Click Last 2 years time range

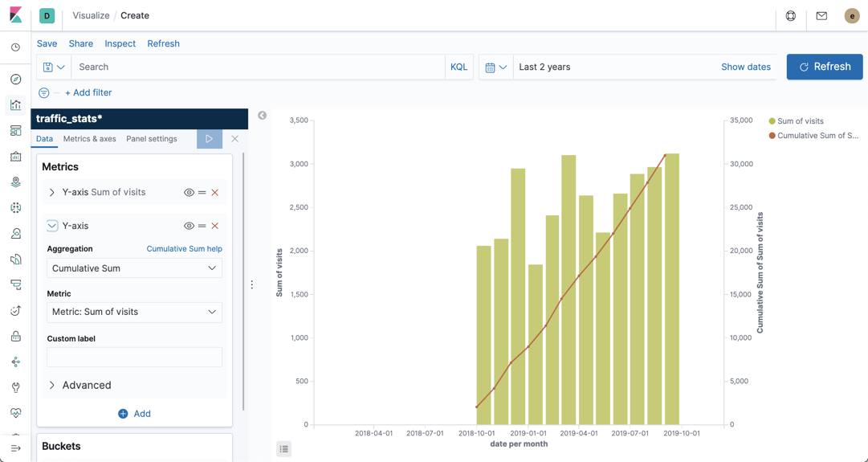pyautogui.click(x=544, y=67)
